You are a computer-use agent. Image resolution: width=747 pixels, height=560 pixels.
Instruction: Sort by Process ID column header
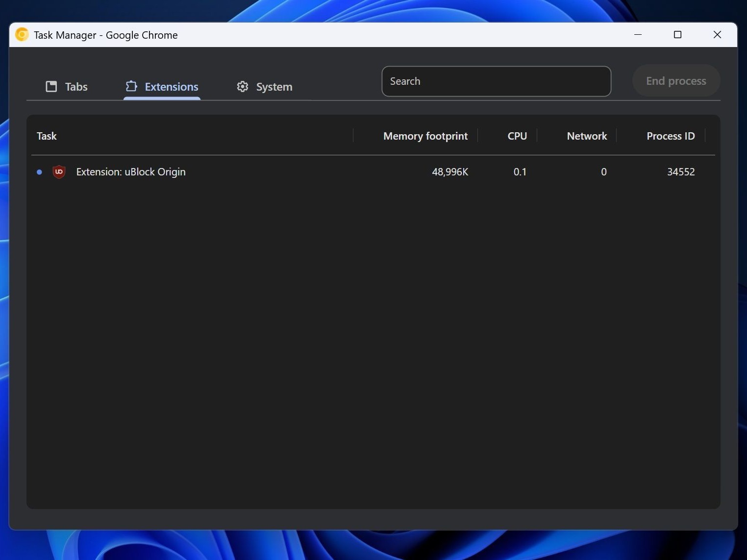click(671, 136)
